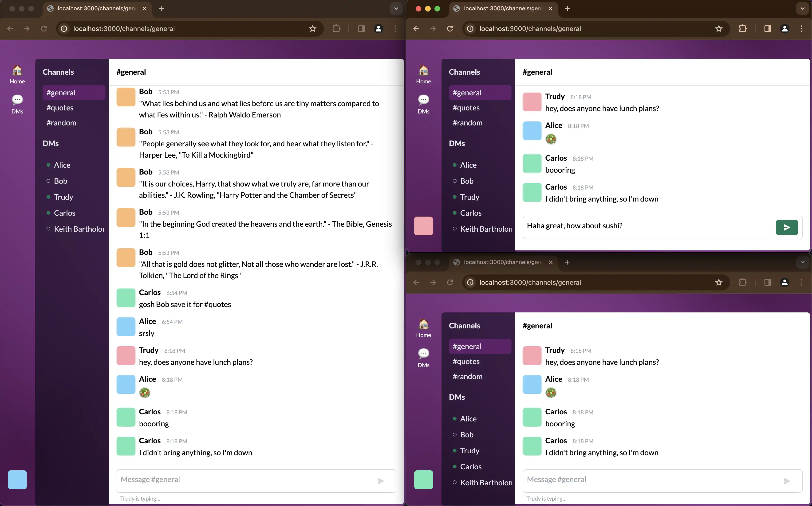Reload page in left window
The width and height of the screenshot is (812, 506).
click(x=43, y=28)
